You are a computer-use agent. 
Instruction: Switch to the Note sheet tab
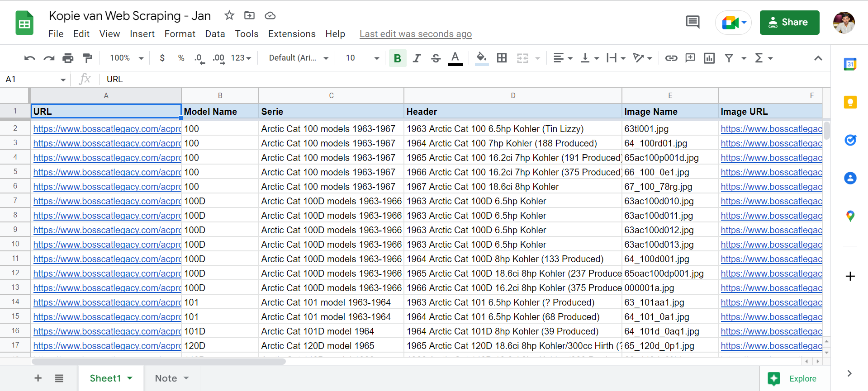click(172, 378)
